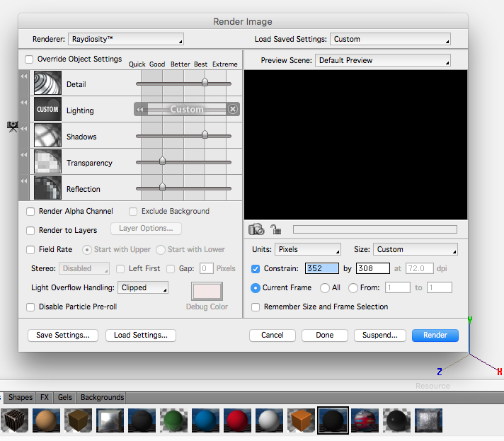Click the blue Render button
The image size is (504, 441).
[435, 336]
